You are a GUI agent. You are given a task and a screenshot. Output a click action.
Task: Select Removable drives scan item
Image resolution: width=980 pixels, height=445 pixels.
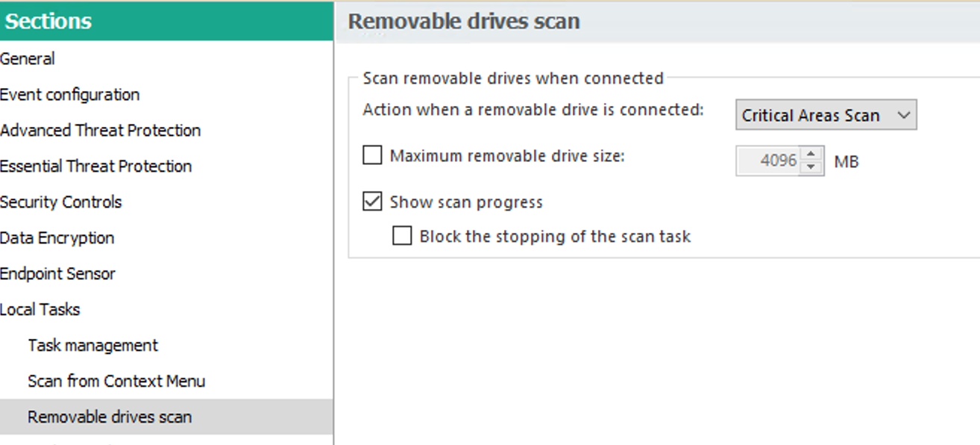110,417
